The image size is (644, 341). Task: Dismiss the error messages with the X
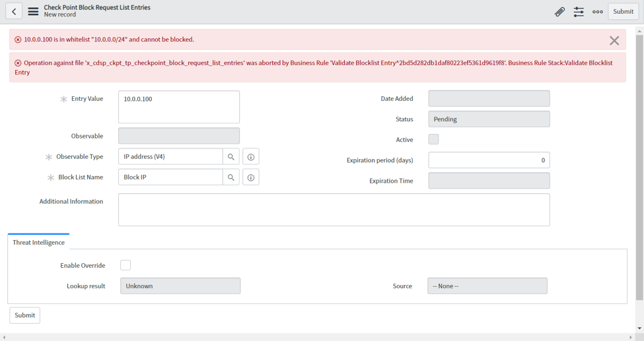(614, 40)
